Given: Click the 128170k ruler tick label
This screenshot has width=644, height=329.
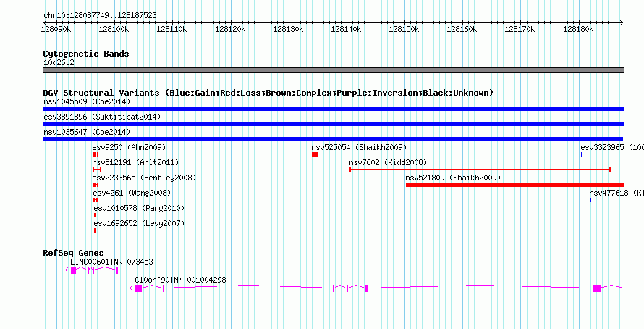Looking at the screenshot, I should (x=520, y=29).
